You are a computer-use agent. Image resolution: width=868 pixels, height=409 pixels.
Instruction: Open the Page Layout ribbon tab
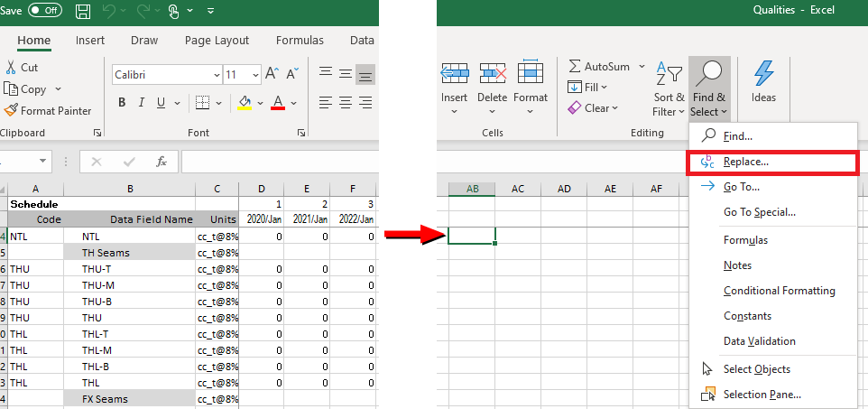click(x=217, y=41)
